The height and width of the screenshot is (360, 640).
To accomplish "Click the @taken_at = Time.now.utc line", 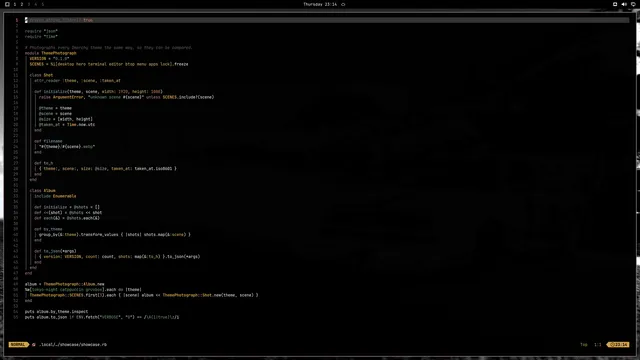I will pos(67,124).
